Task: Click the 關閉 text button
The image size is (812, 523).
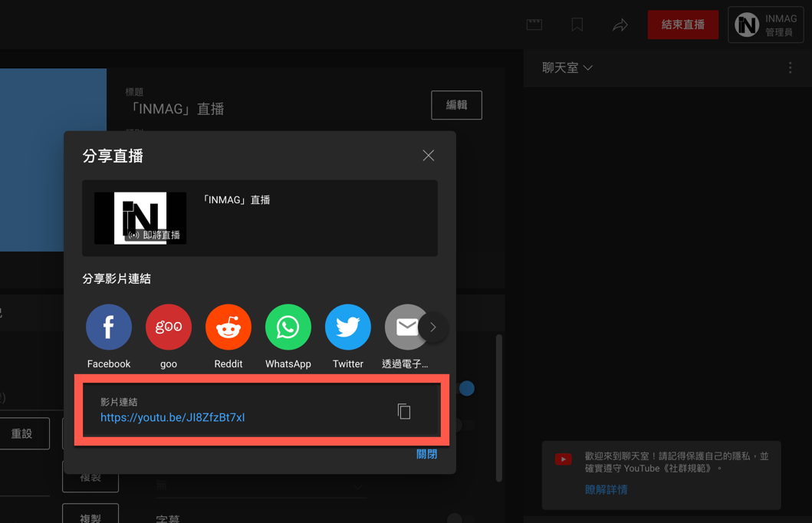Action: [427, 454]
